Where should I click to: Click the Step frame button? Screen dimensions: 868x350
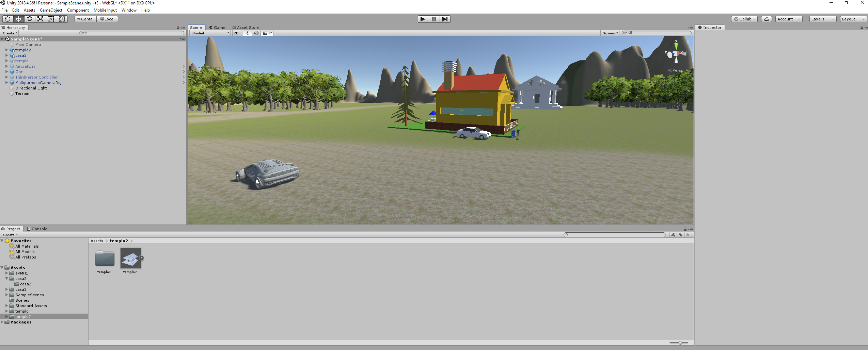[445, 19]
